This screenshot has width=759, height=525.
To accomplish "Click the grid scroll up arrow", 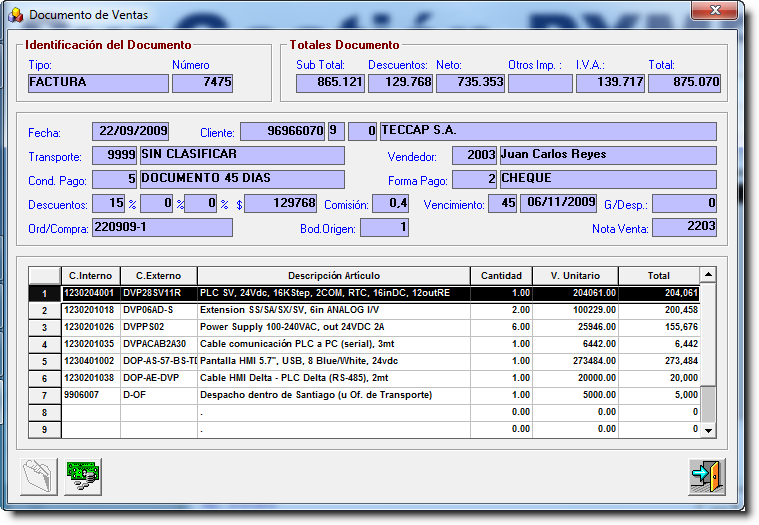I will (708, 275).
